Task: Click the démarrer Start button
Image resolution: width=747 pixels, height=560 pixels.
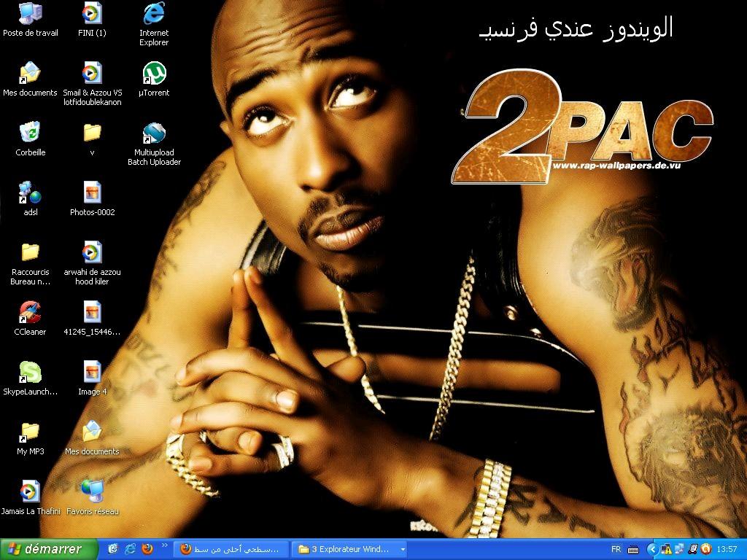Action: click(x=49, y=549)
